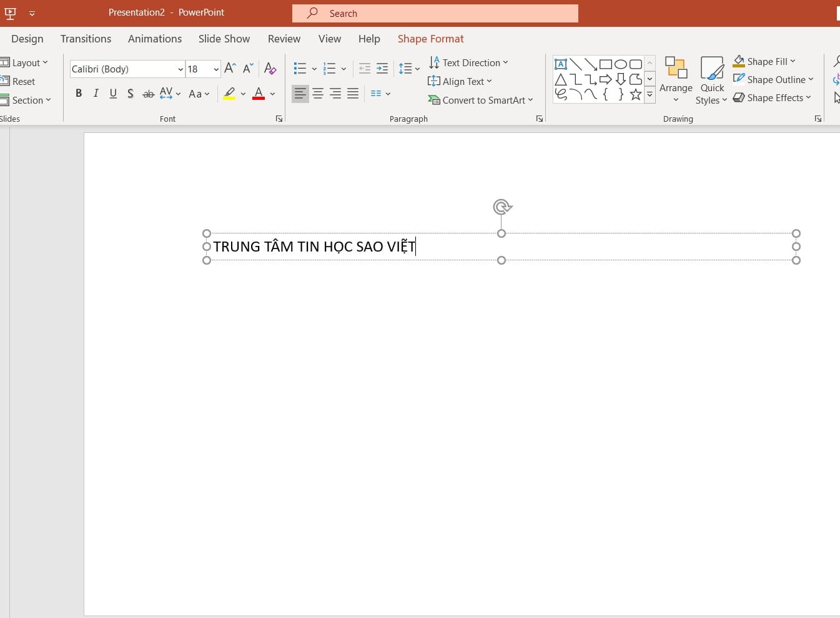Open Quick Styles gallery
The image size is (840, 618).
pos(712,81)
